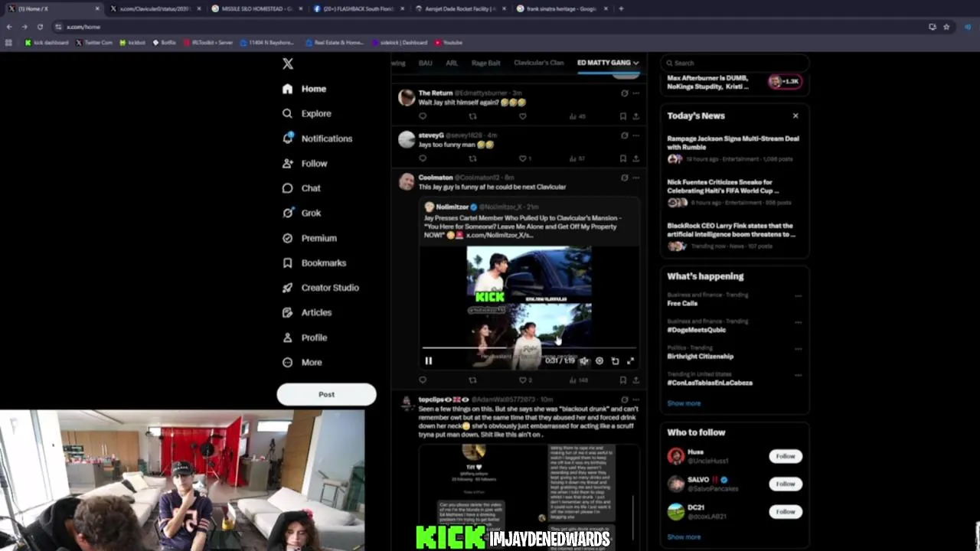Open More menu in the sidebar

point(302,362)
